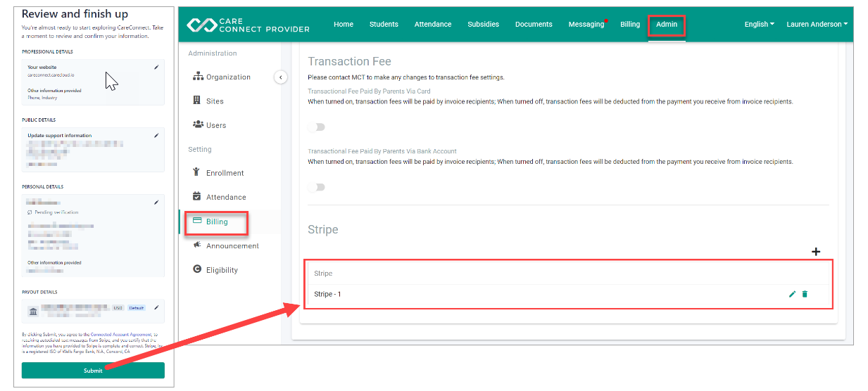Open the Attendance tab in top navigation
The image size is (868, 391).
click(433, 24)
